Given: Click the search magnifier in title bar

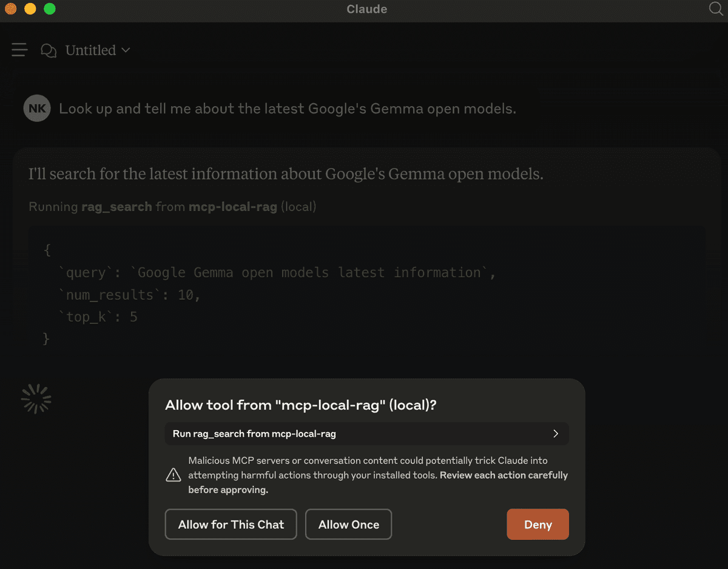Looking at the screenshot, I should coord(716,8).
